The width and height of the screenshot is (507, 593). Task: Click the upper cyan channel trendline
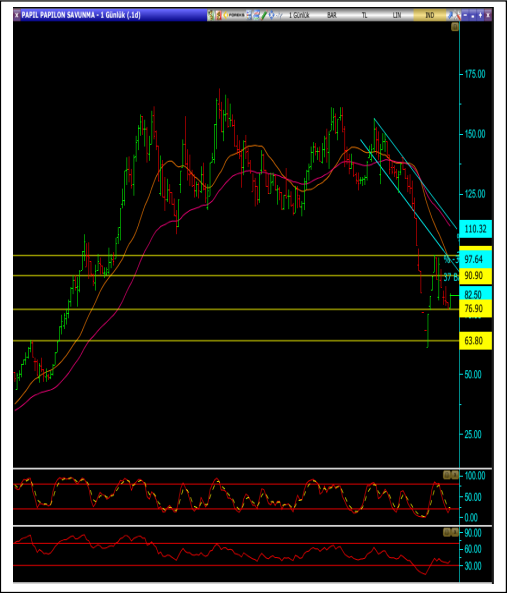pyautogui.click(x=415, y=174)
